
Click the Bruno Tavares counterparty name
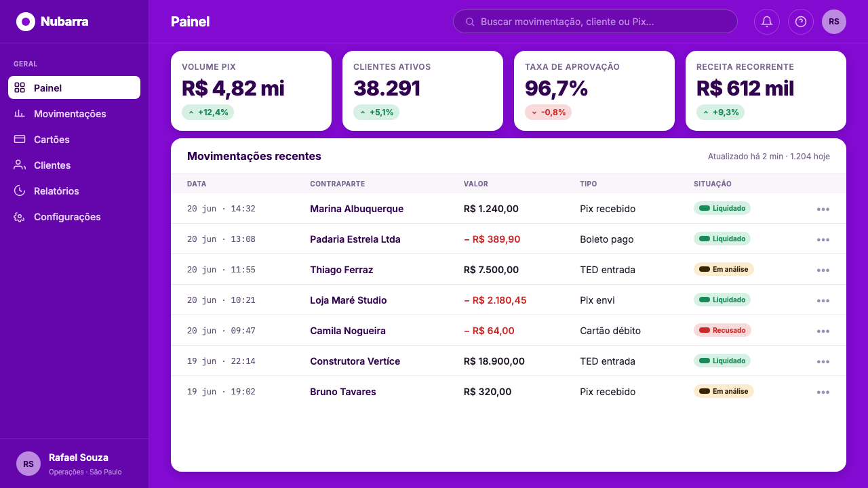(x=343, y=392)
